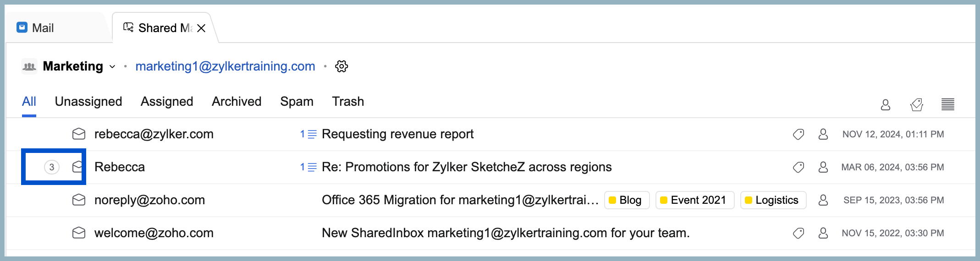Close the Shared Mailbox tab

coord(201,28)
